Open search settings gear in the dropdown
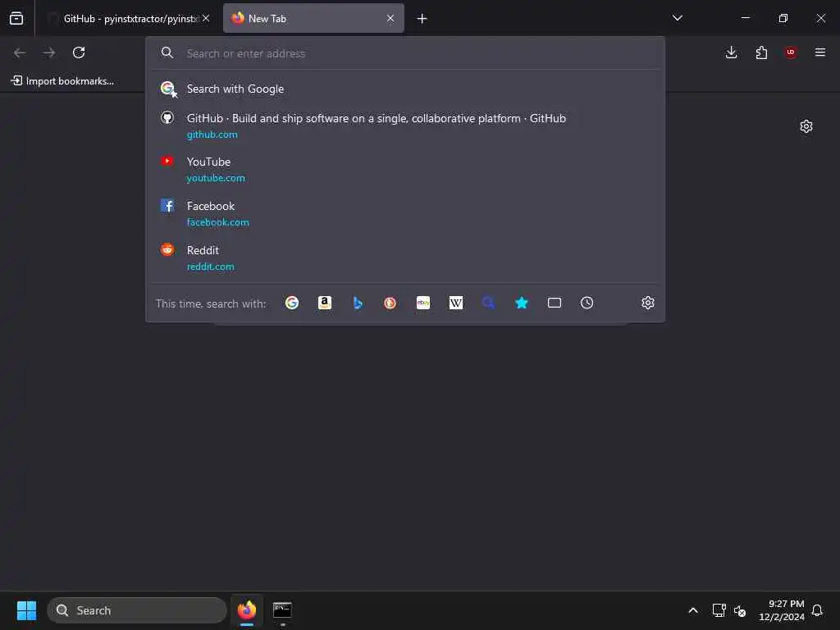 click(648, 304)
